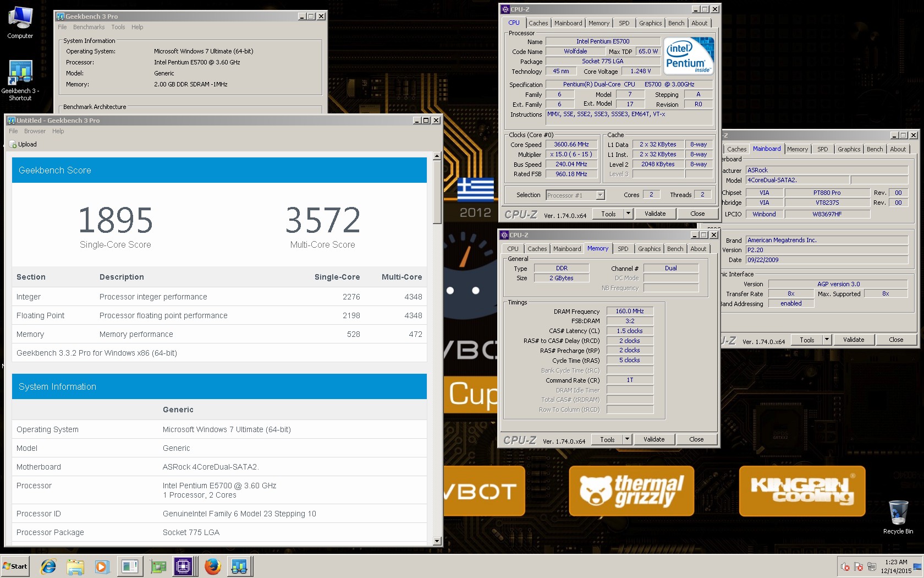Open Windows taskbar document viewer icon

129,566
